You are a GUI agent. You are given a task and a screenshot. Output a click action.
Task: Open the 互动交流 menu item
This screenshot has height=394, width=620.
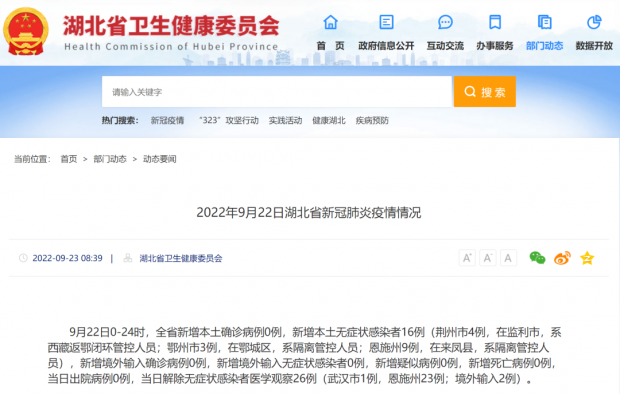[445, 46]
